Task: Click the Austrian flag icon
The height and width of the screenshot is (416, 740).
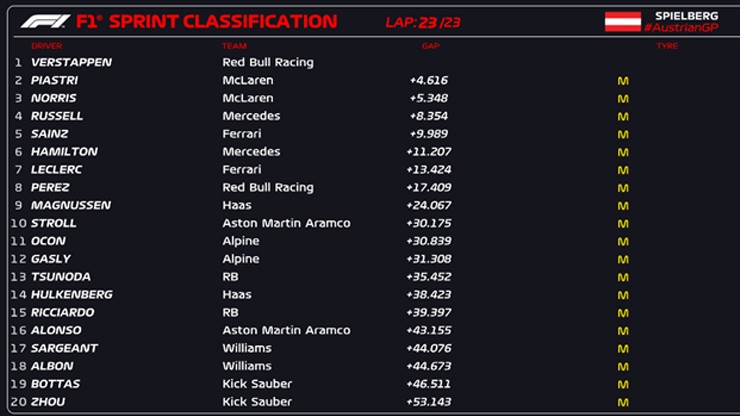Action: coord(622,21)
